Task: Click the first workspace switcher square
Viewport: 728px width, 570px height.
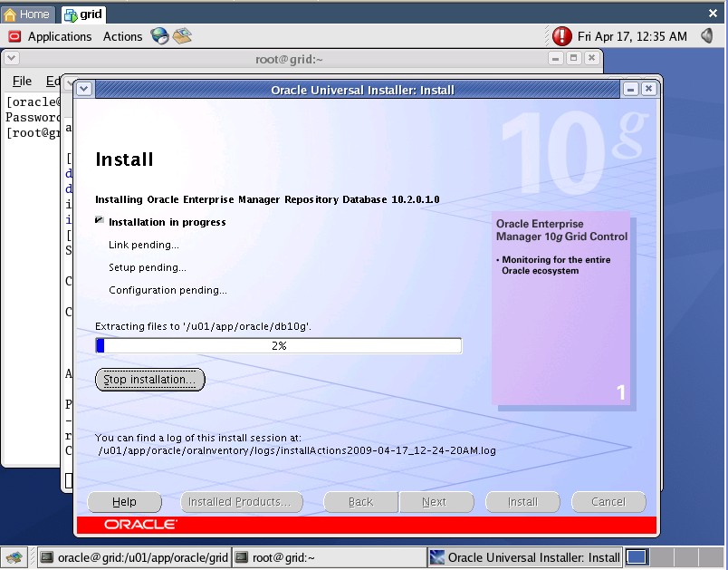Action: click(637, 557)
